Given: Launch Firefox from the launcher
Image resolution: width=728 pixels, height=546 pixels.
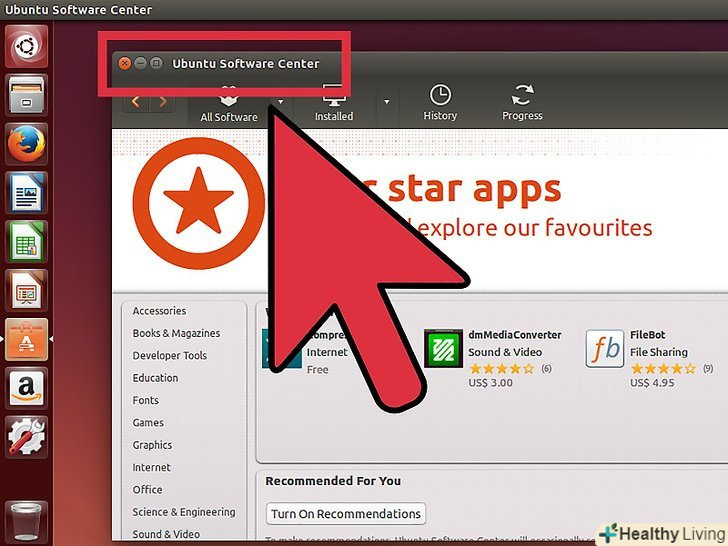Looking at the screenshot, I should coord(26,144).
